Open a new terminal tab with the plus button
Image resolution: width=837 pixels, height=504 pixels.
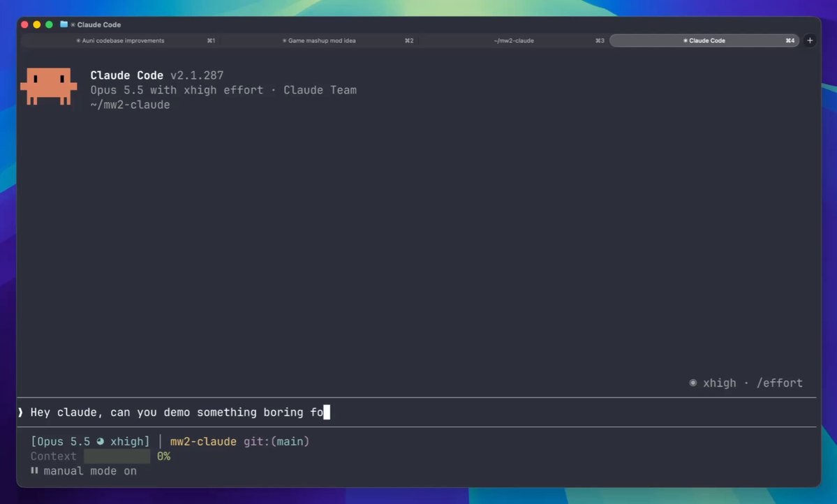pos(809,40)
